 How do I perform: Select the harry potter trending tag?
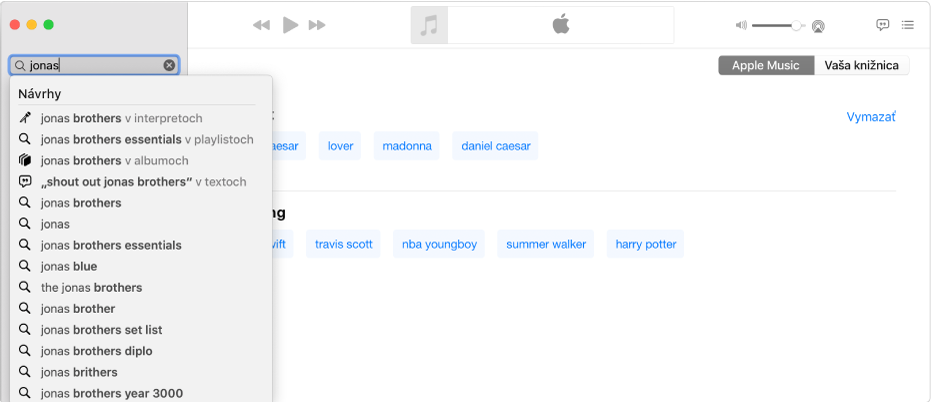646,244
